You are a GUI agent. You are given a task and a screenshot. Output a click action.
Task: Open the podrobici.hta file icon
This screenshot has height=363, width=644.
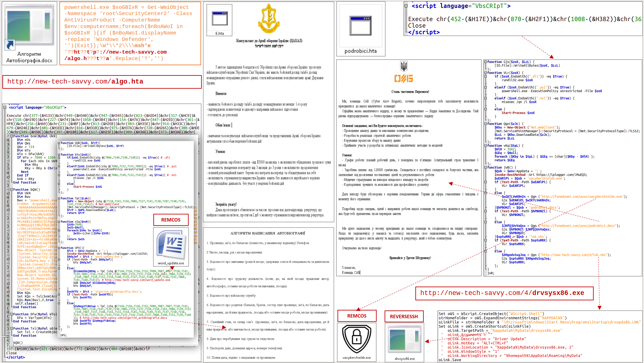(361, 26)
